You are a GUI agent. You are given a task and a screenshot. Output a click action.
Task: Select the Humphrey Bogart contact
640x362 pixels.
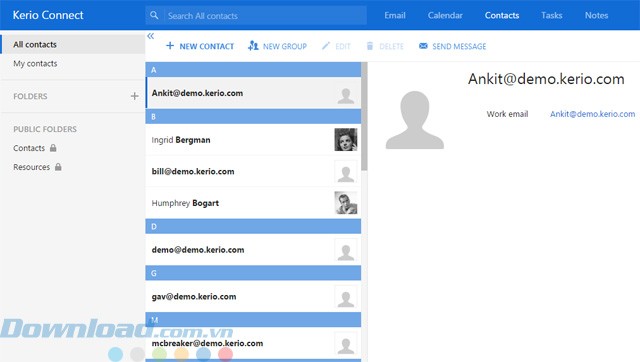[253, 203]
